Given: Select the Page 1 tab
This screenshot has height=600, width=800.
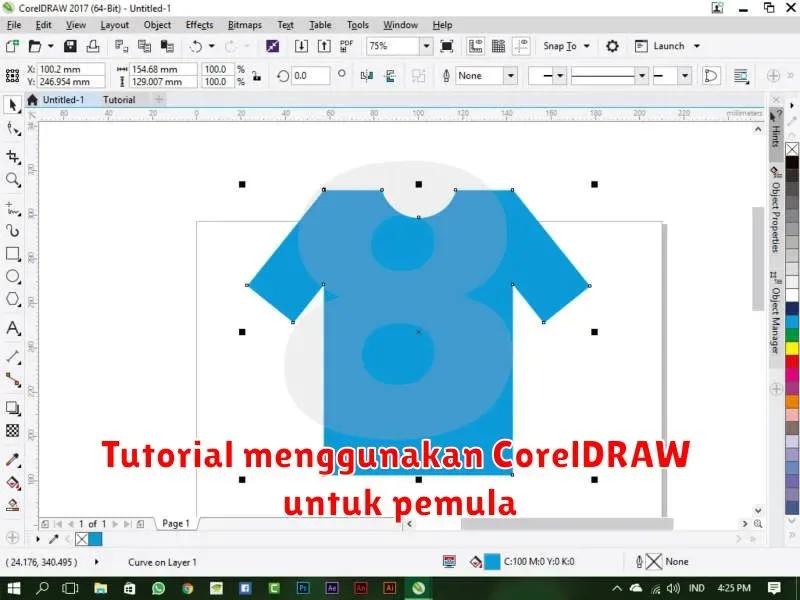Looking at the screenshot, I should (x=176, y=523).
